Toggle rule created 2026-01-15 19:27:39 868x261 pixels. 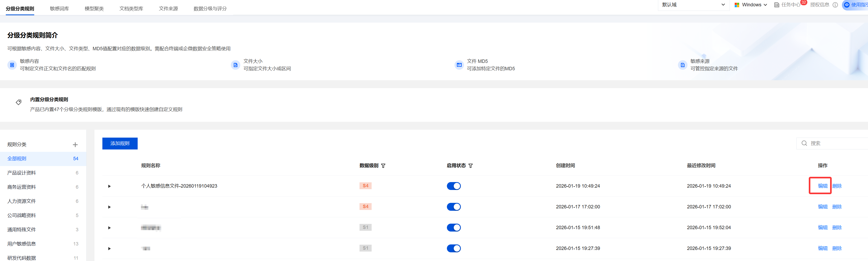(453, 249)
